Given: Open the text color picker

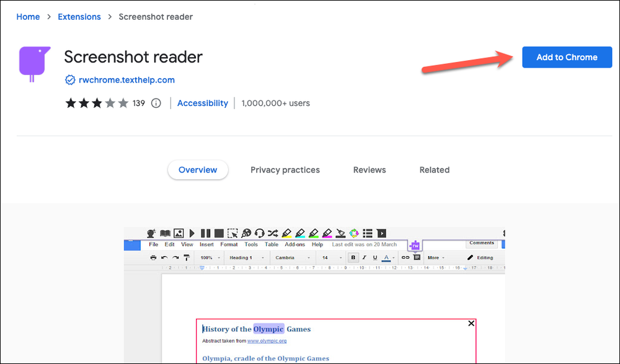Looking at the screenshot, I should pos(386,257).
